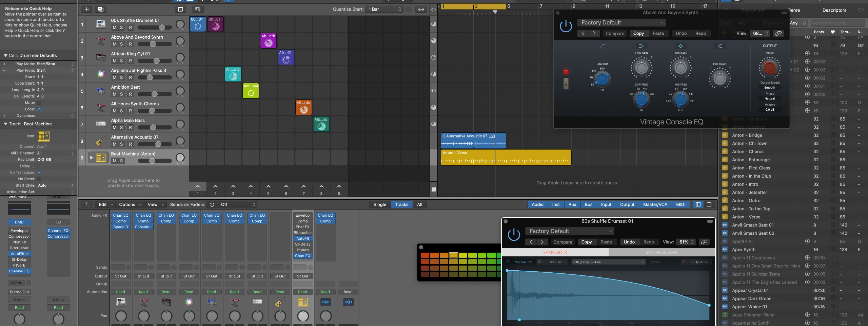Click Copy in the Vintage Console EQ header
Screen dimensions: 868x326
[638, 33]
